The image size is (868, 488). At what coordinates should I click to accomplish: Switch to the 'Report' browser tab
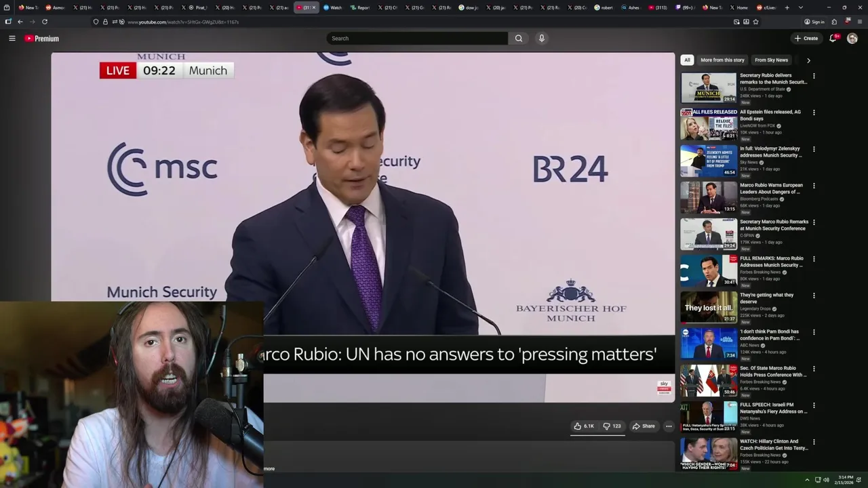359,7
